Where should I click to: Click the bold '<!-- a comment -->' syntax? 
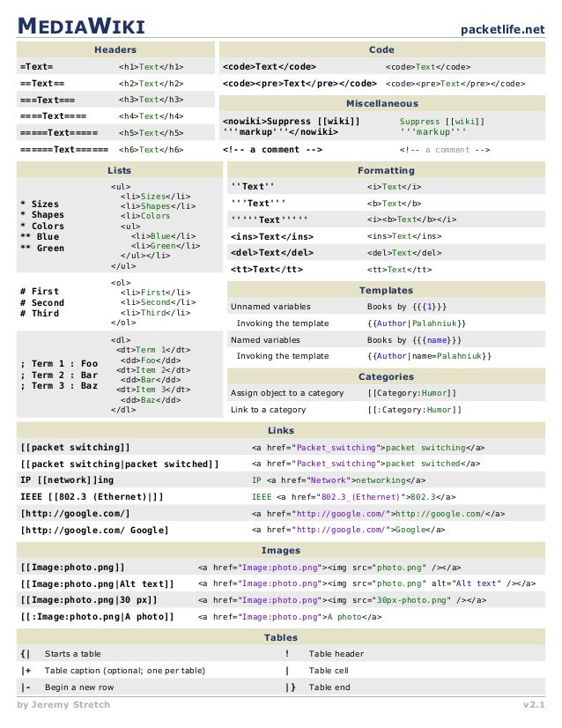click(x=272, y=150)
